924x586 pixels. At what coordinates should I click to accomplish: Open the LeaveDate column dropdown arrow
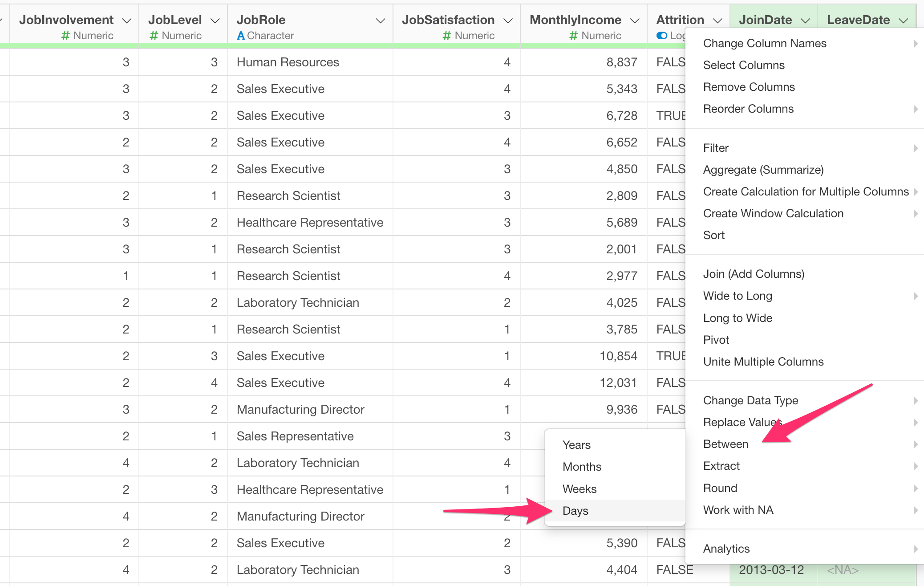point(904,20)
